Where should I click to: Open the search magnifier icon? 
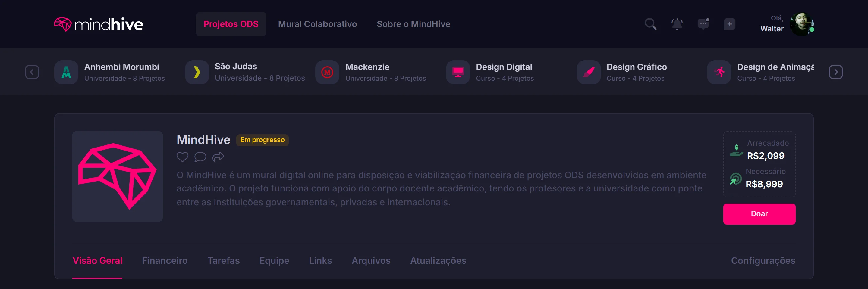coord(650,24)
